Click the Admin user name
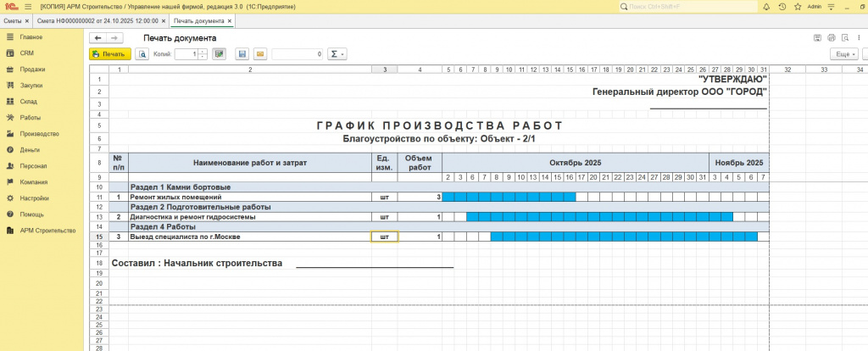868x351 pixels. (x=815, y=7)
